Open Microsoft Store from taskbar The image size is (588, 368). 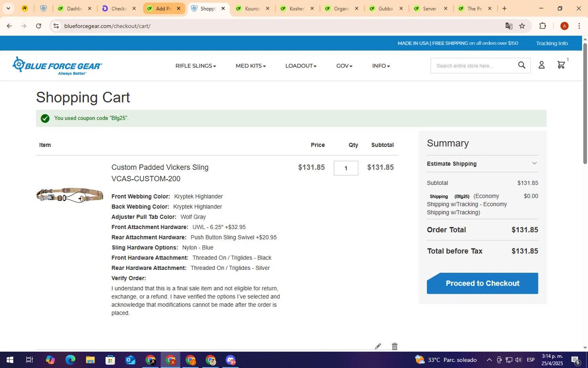(x=110, y=360)
